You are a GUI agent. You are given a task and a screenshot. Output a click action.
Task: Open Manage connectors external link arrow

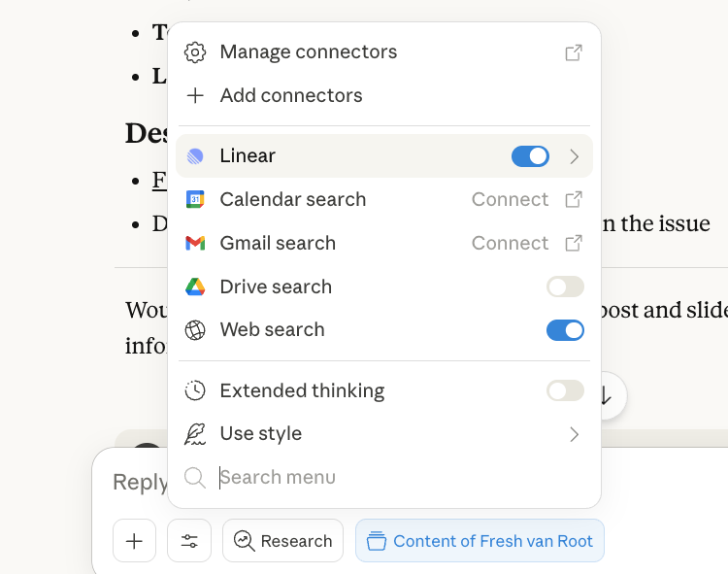point(574,52)
